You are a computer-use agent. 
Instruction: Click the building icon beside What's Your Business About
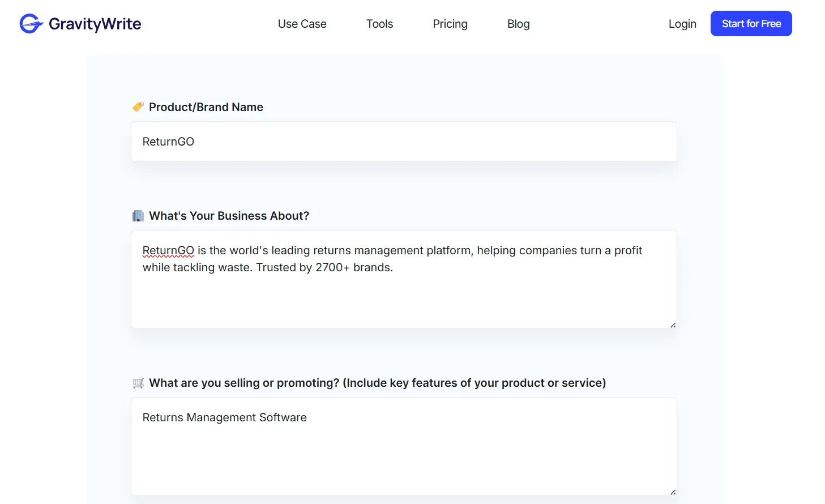138,216
